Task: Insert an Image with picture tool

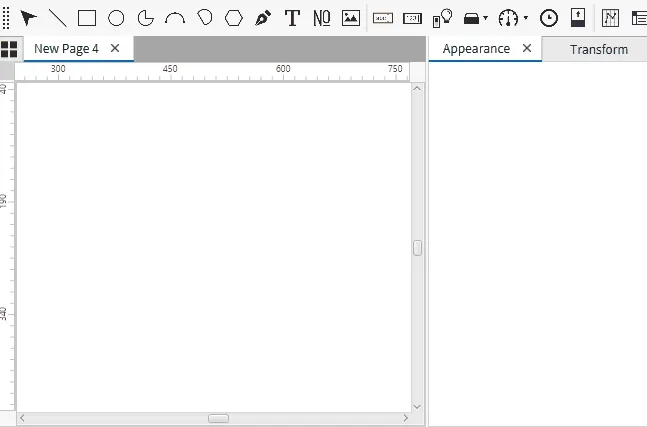Action: coord(351,18)
